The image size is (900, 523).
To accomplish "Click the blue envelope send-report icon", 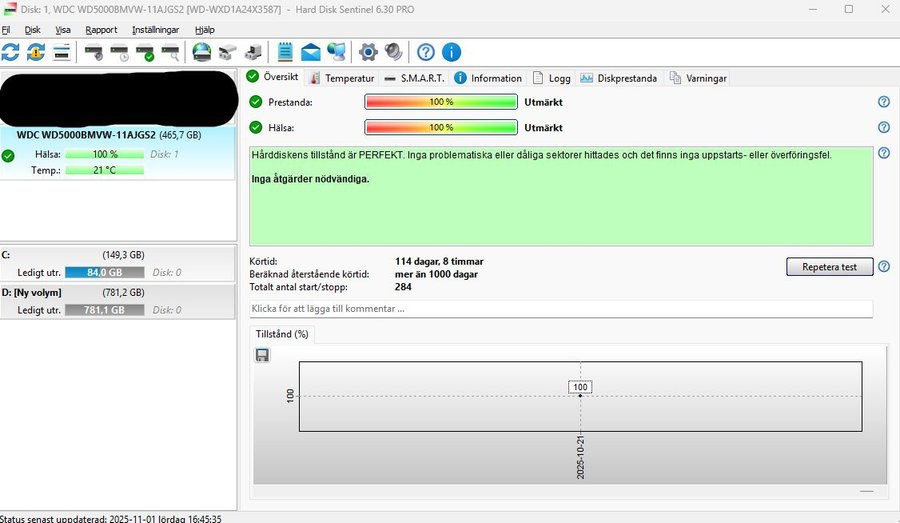I will point(311,52).
